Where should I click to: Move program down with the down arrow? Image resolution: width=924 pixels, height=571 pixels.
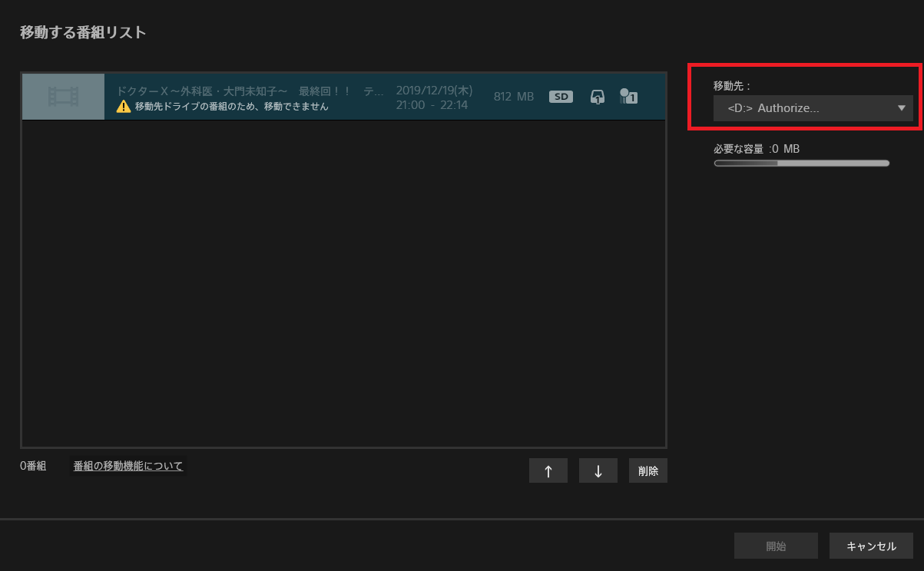click(598, 471)
